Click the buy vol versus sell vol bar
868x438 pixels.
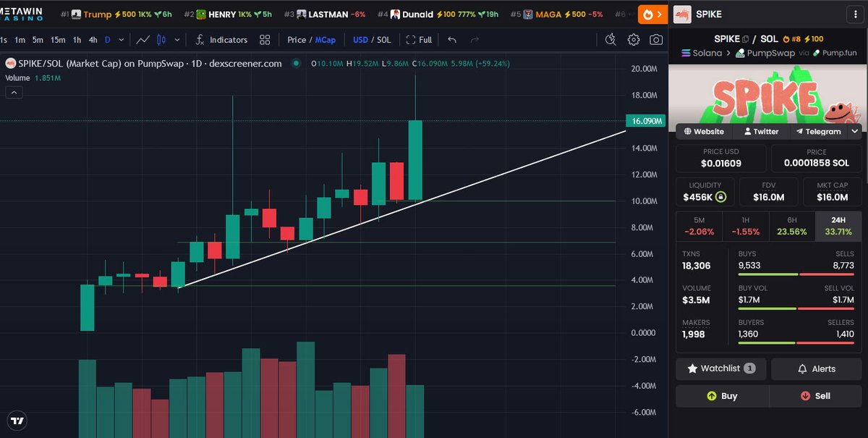[796, 308]
